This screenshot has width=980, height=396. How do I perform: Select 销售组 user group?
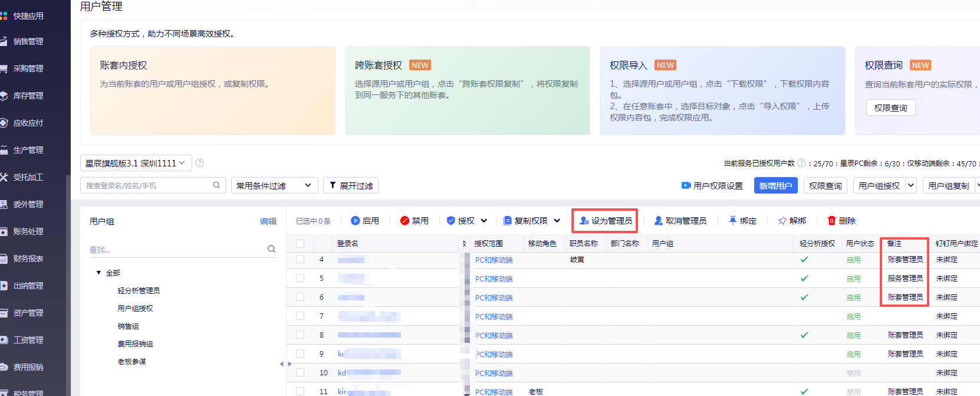[x=128, y=326]
